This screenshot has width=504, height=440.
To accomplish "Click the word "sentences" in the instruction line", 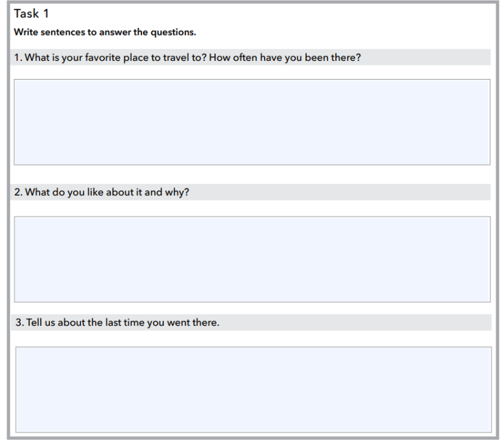I will (62, 32).
